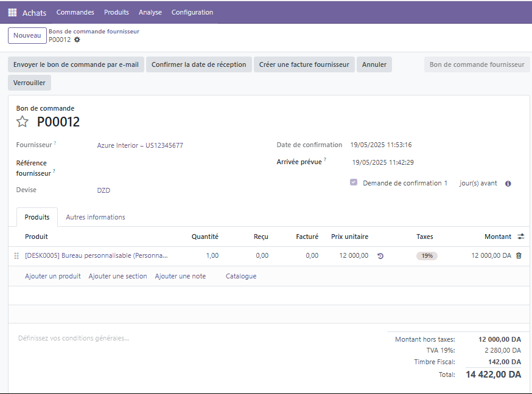The width and height of the screenshot is (532, 394).
Task: Click the quantity cell 1,00
Action: (212, 255)
